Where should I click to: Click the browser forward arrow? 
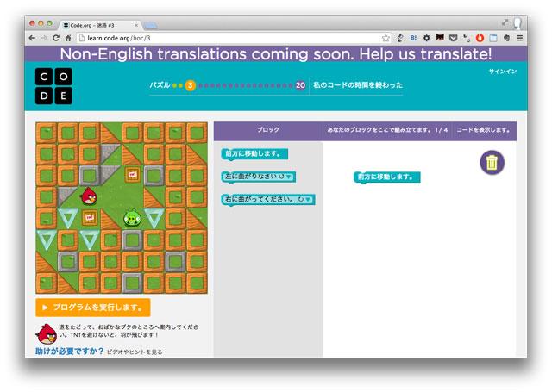point(44,38)
